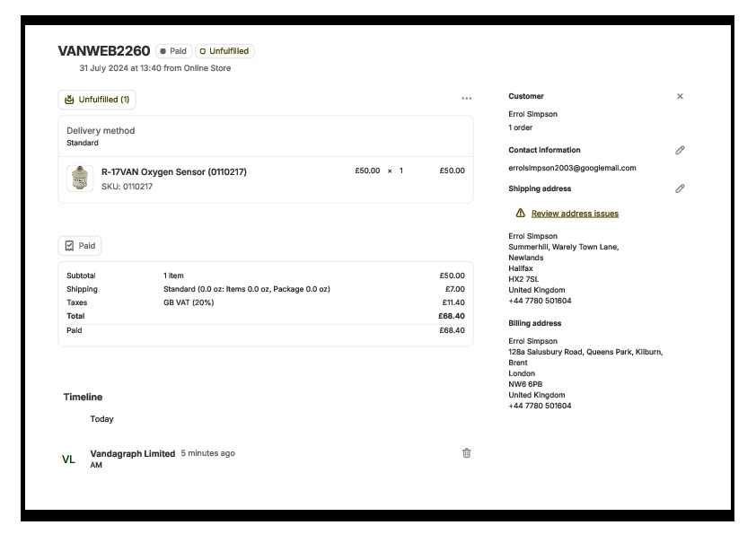This screenshot has height=534, width=756.
Task: Click the Paid status badge in header
Action: [173, 51]
